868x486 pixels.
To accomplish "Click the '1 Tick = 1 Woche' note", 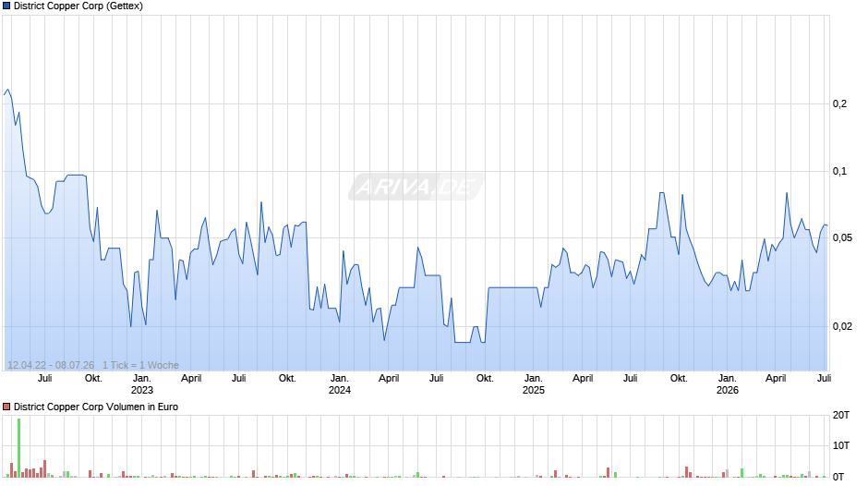I will [140, 365].
